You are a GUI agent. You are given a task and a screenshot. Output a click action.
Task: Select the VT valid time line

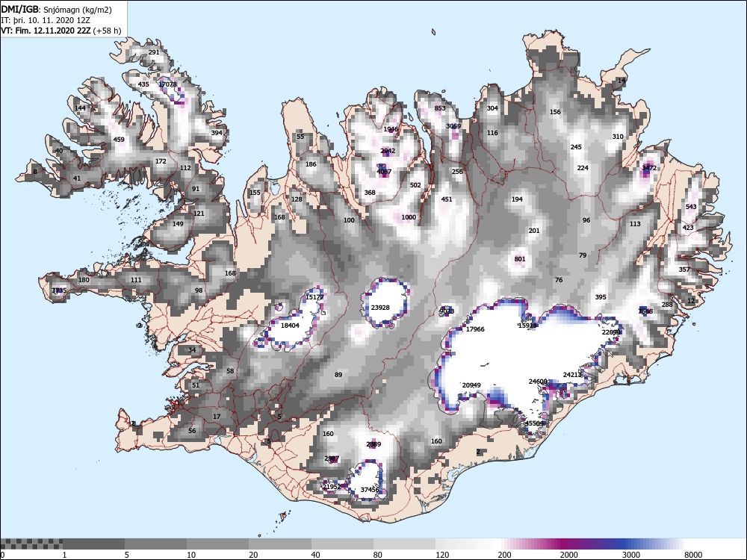coord(61,31)
